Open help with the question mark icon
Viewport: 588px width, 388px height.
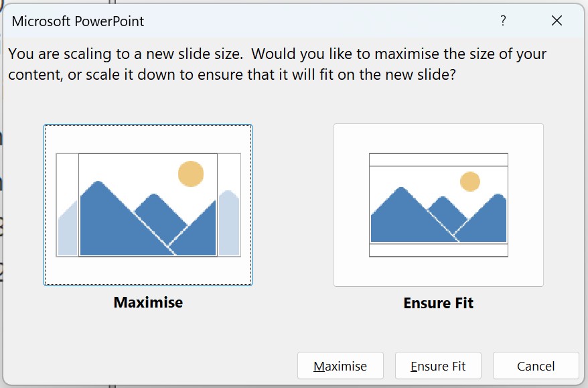click(x=503, y=20)
